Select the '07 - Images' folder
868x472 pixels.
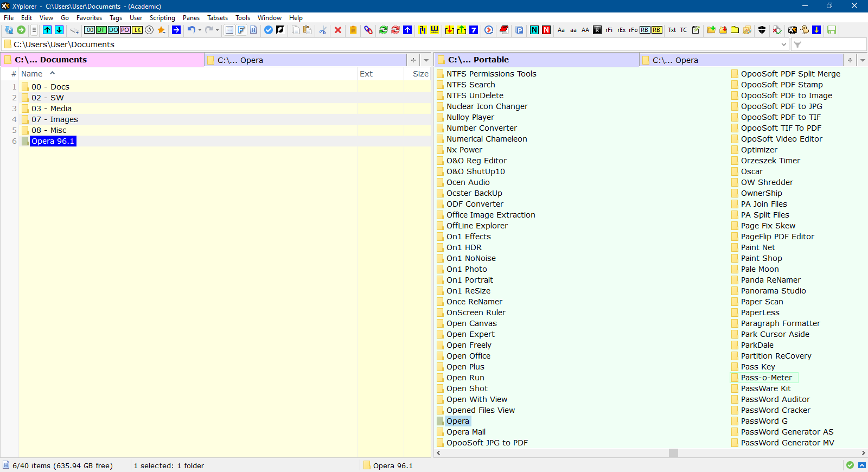point(54,119)
